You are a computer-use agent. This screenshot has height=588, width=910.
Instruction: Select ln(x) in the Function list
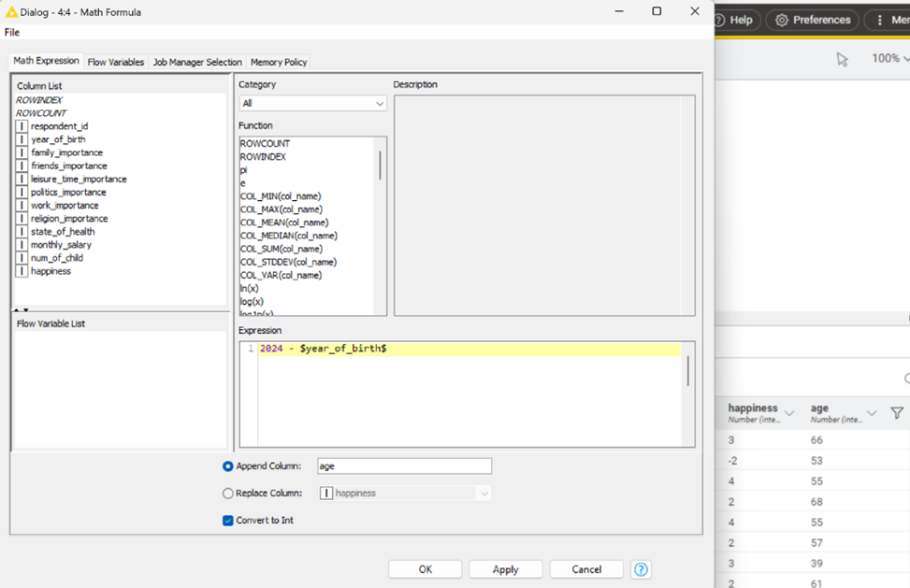pyautogui.click(x=249, y=288)
